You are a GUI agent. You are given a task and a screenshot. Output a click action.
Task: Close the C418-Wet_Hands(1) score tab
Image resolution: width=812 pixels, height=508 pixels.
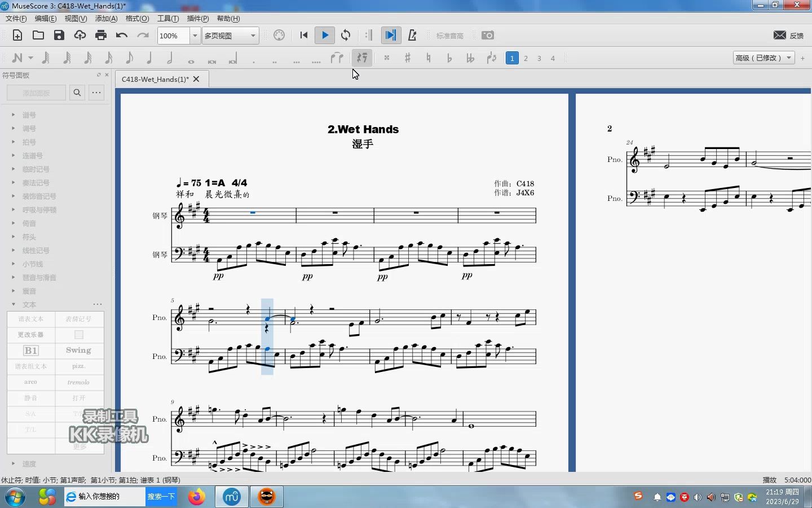[x=196, y=79]
